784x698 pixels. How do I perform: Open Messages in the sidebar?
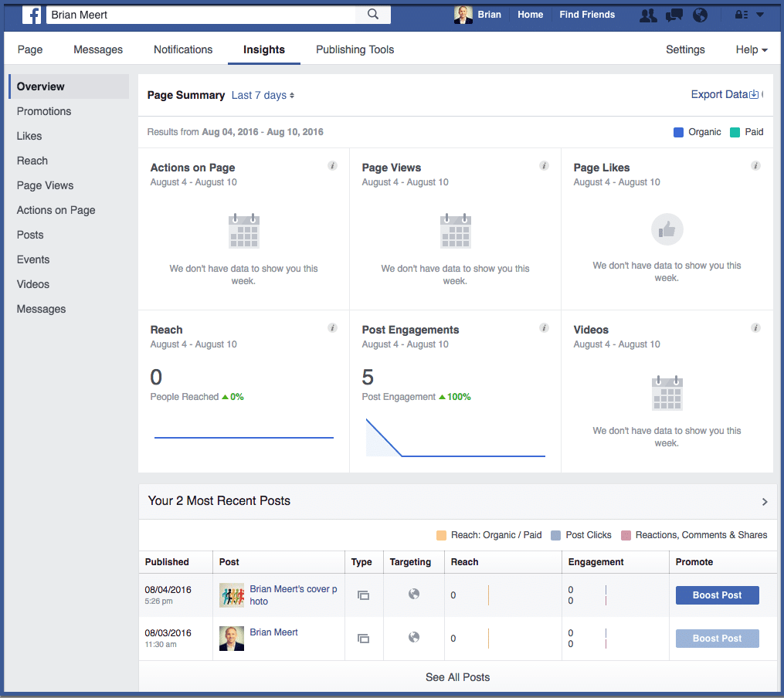click(41, 310)
